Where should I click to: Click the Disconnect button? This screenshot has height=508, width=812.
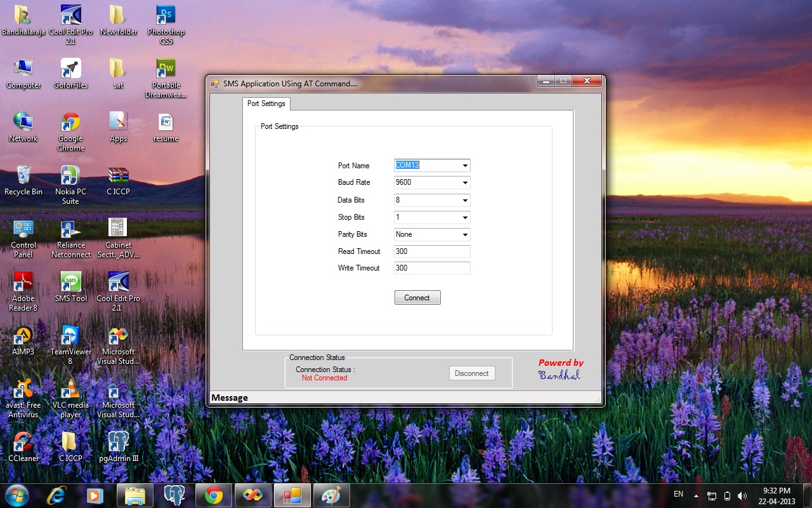(x=472, y=373)
